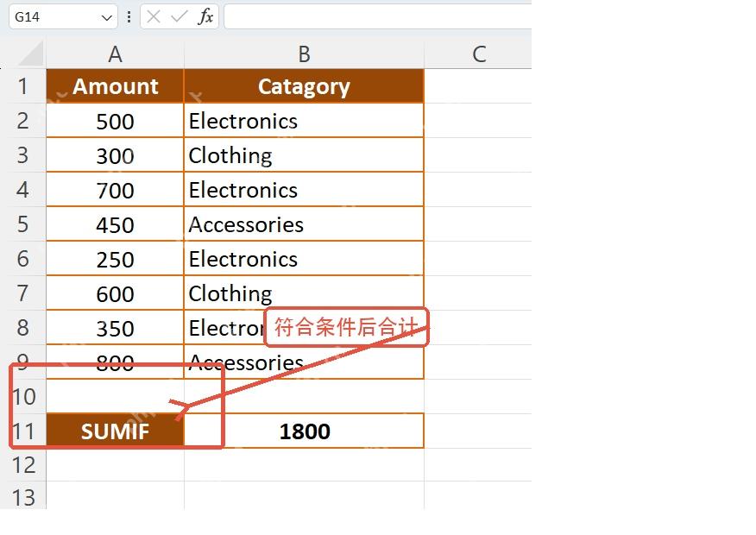Select row 8 header
The width and height of the screenshot is (756, 535).
tap(22, 327)
